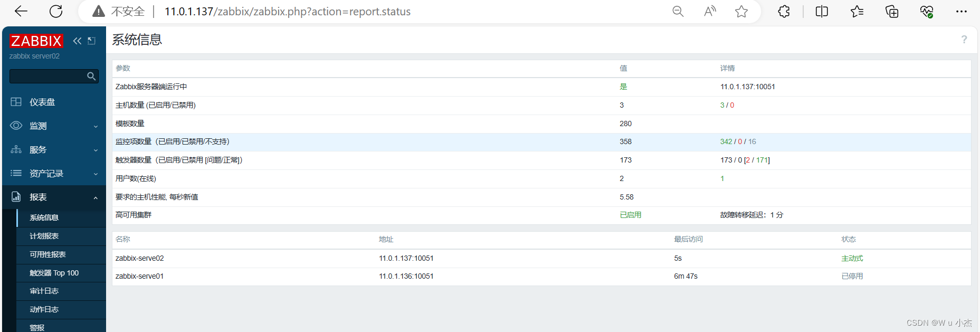Click items detail 342 / 0 / 16
Screen dimensions: 980x332
[738, 141]
